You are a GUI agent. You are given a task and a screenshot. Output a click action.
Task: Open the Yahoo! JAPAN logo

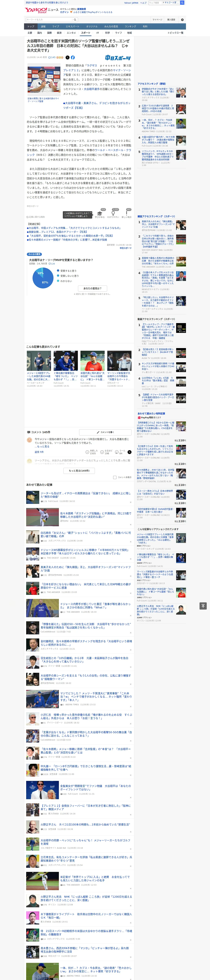point(36,10)
